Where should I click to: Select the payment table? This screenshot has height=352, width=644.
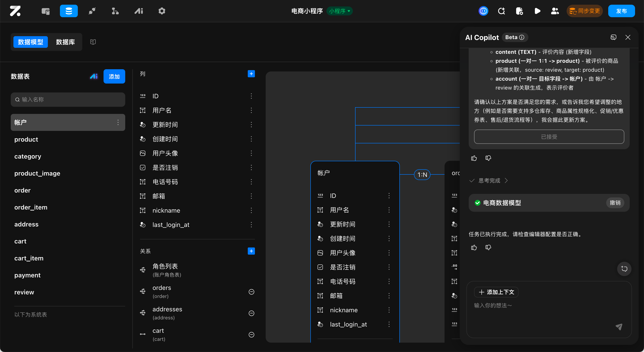68,275
